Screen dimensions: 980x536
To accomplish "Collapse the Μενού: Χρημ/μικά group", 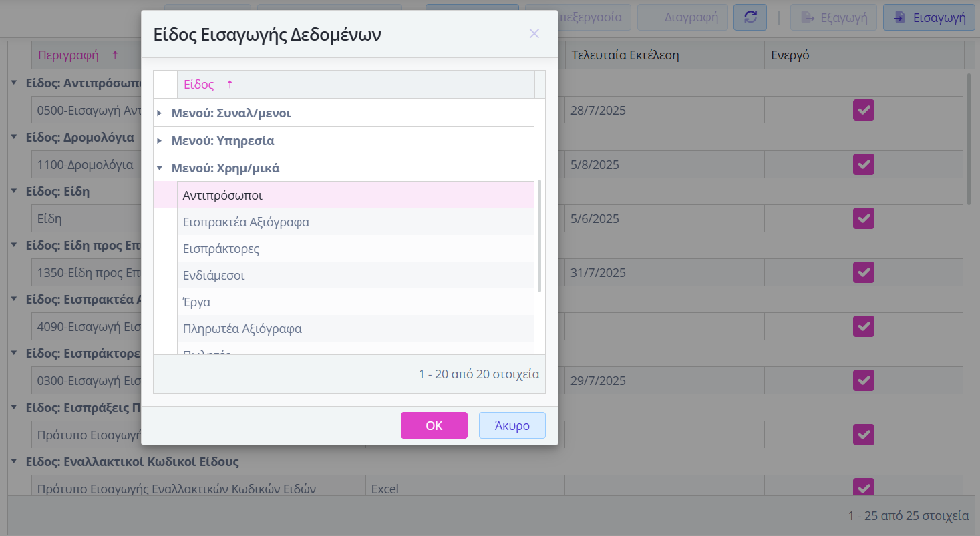I will coord(160,168).
